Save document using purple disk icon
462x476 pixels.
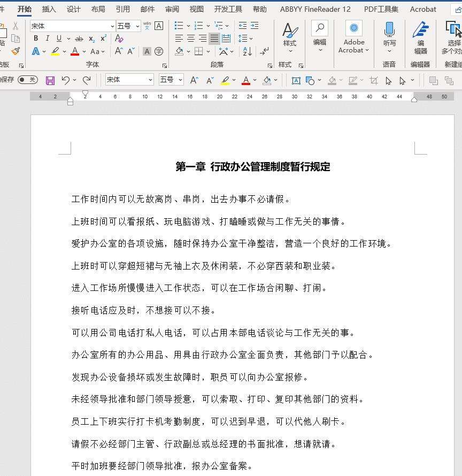tap(50, 80)
